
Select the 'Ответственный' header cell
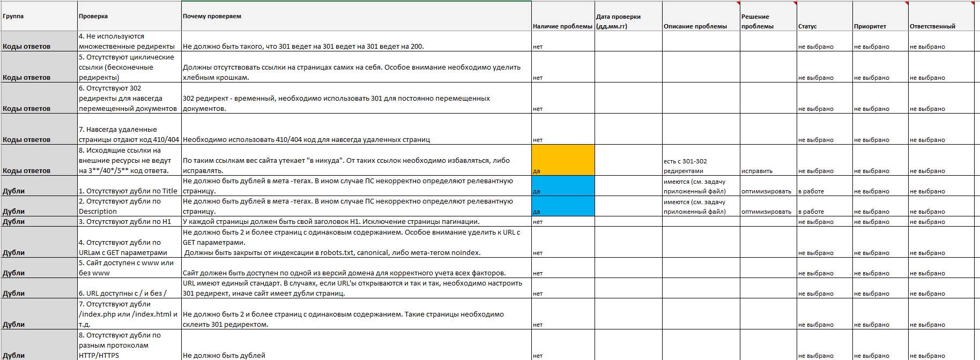[x=941, y=16]
